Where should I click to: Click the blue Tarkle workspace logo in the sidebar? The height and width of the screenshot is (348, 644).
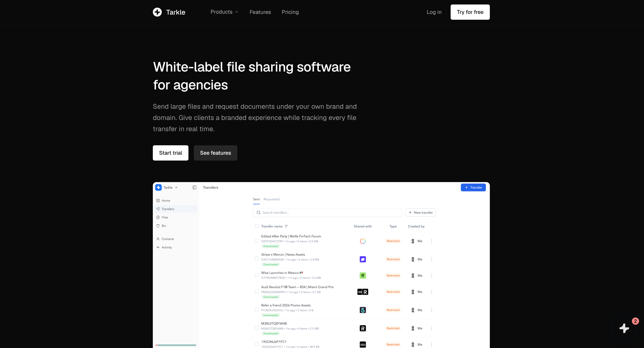[x=158, y=187]
